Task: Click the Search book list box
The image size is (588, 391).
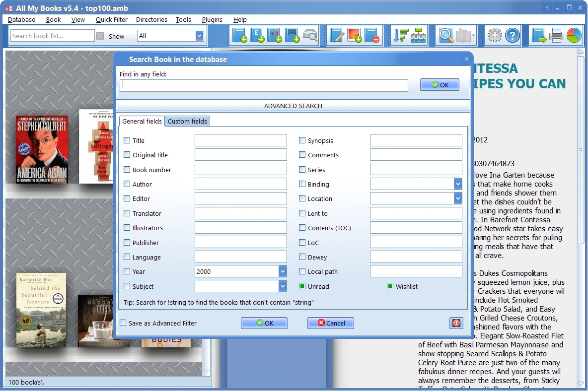Action: click(52, 36)
